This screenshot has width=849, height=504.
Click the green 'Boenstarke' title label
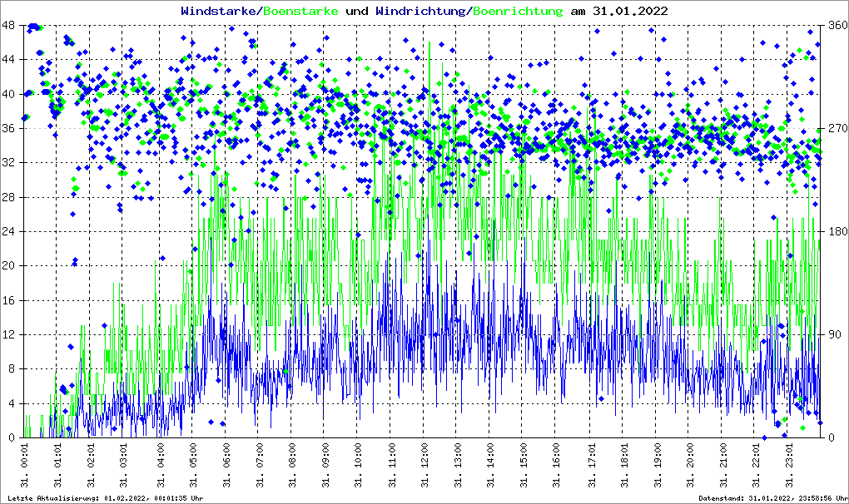point(300,12)
